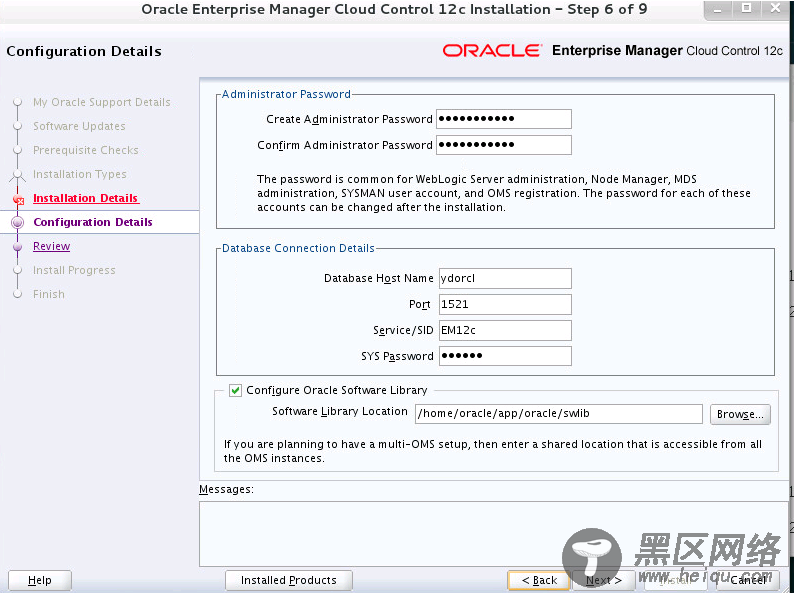This screenshot has width=794, height=593.
Task: Proceed with the Next button
Action: coord(604,580)
